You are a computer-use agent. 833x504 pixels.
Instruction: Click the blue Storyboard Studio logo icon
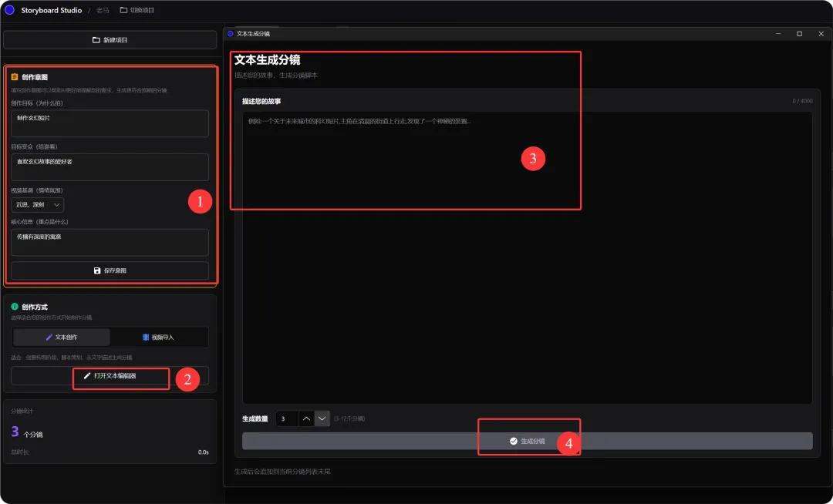[9, 10]
